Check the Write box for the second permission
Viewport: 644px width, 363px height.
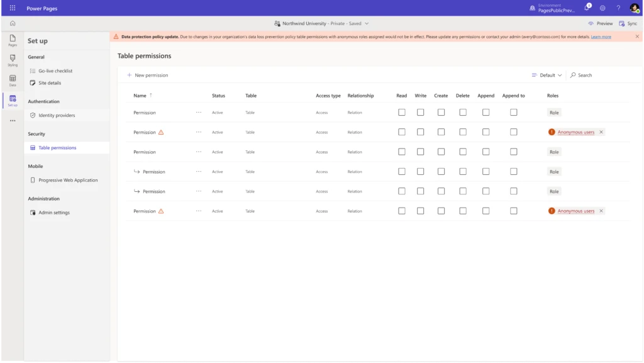point(421,132)
